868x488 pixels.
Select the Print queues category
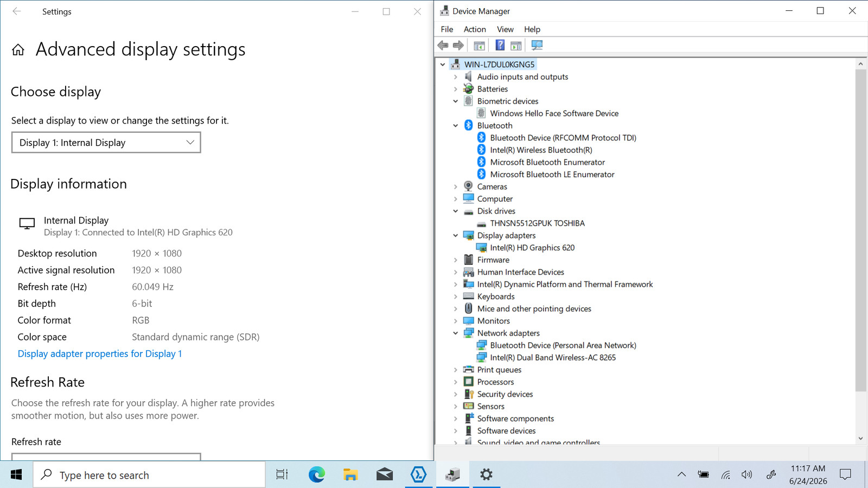click(x=499, y=370)
